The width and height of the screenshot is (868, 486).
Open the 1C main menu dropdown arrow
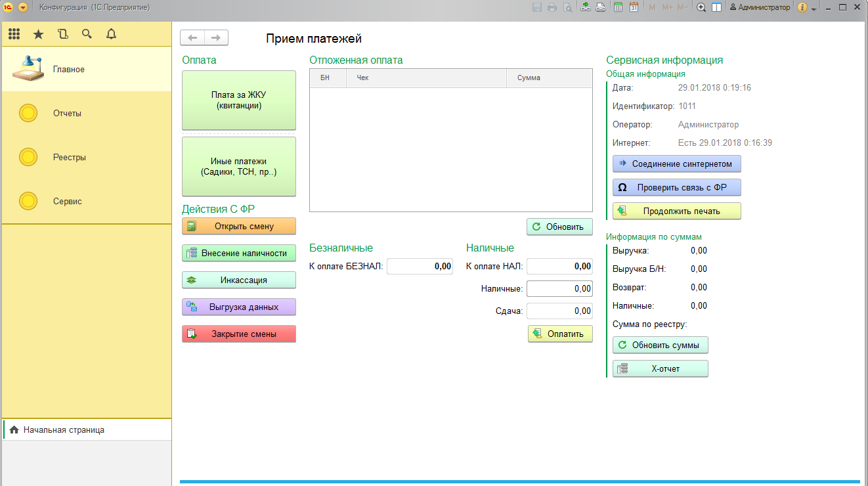pos(23,7)
